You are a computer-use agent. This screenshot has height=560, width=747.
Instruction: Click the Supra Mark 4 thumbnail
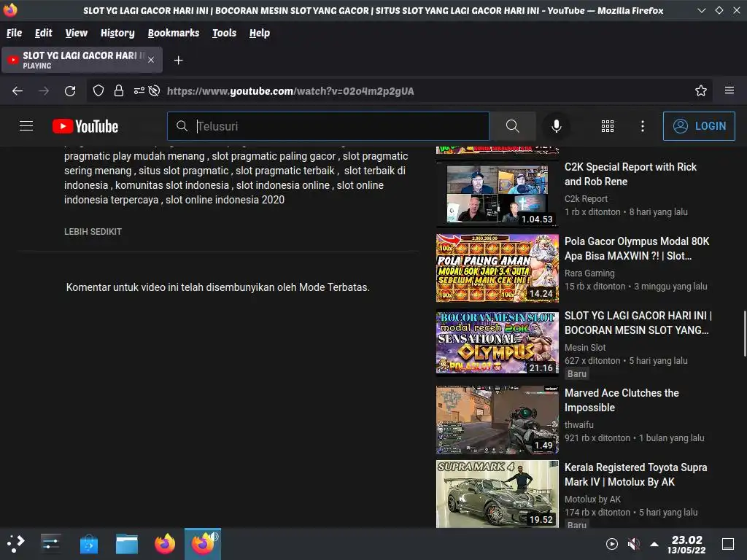pos(498,494)
